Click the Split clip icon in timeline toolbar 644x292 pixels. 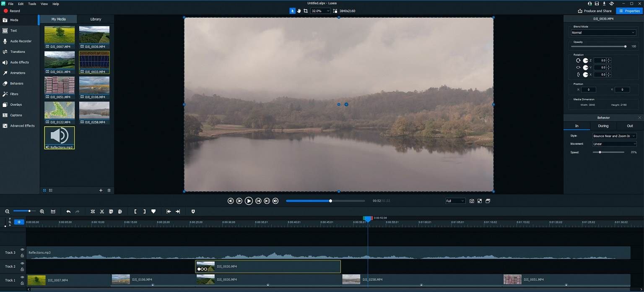[93, 211]
